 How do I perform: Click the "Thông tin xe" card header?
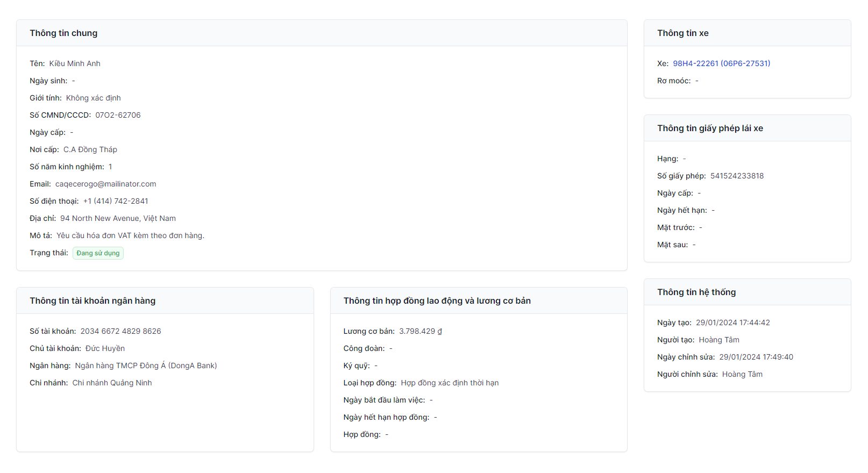coord(682,33)
